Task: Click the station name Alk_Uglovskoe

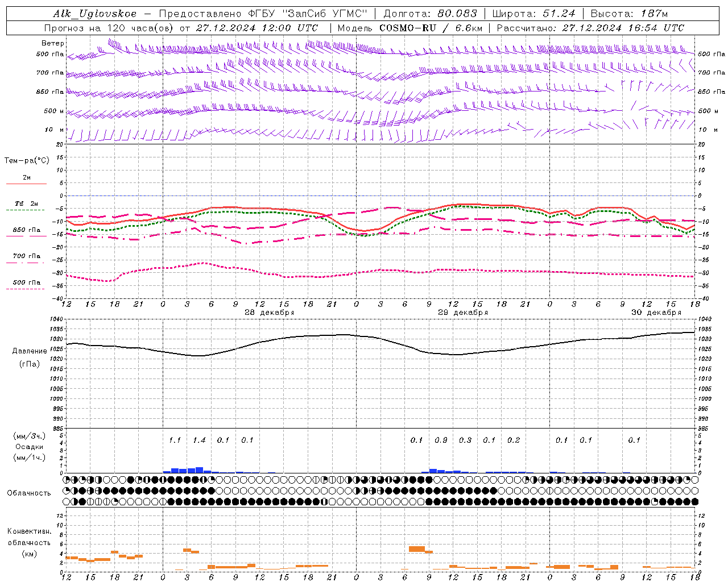Action: pyautogui.click(x=94, y=14)
